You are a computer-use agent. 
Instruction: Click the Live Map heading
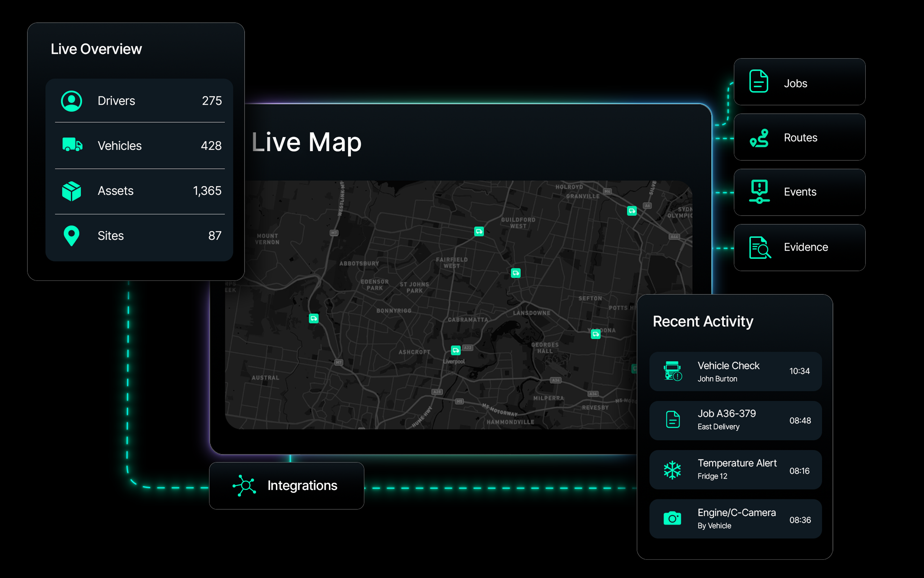(x=306, y=143)
